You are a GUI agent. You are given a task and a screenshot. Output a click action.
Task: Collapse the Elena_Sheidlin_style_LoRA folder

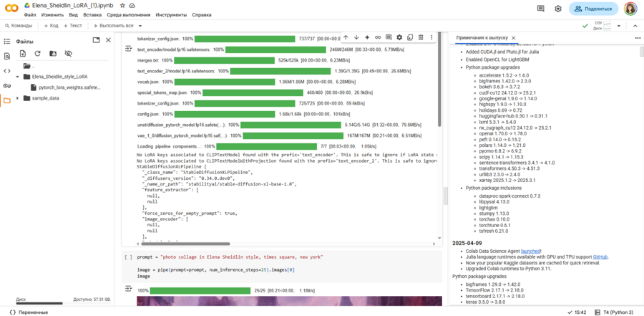pyautogui.click(x=17, y=77)
